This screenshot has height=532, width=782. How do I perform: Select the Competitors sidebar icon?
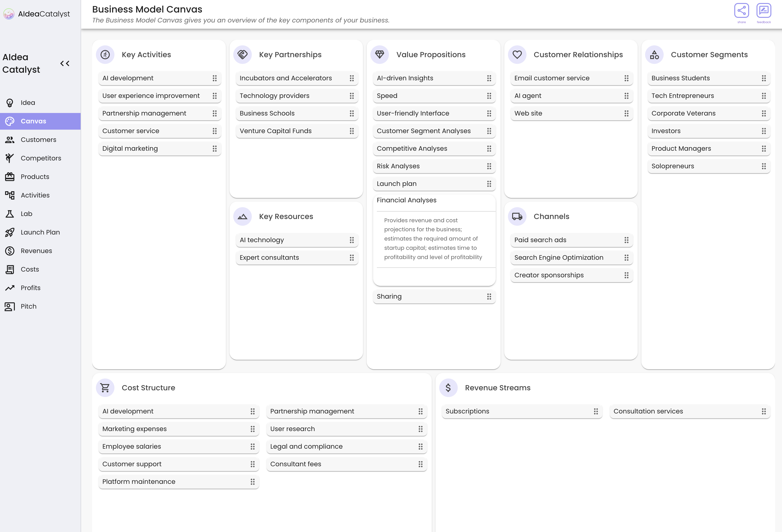pyautogui.click(x=10, y=158)
